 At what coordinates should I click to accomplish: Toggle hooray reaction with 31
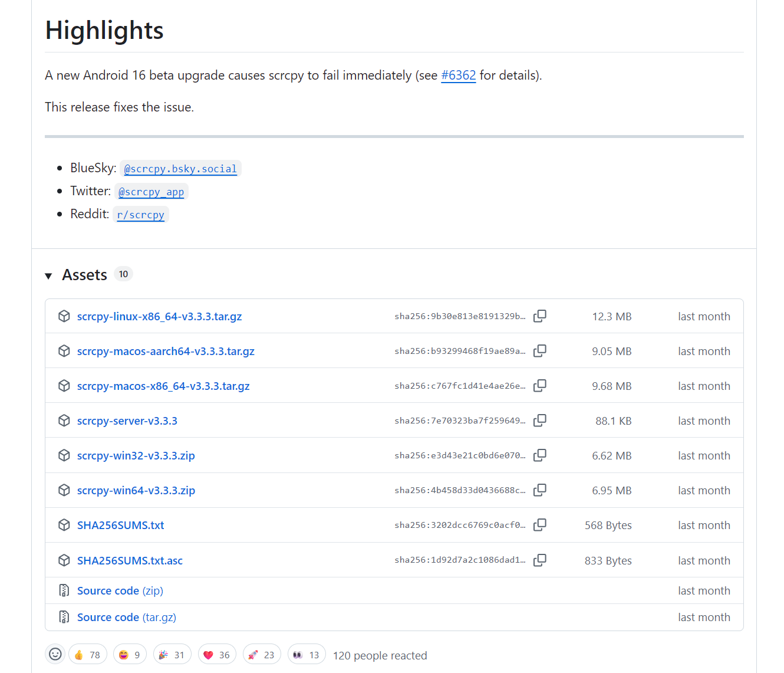tap(172, 655)
